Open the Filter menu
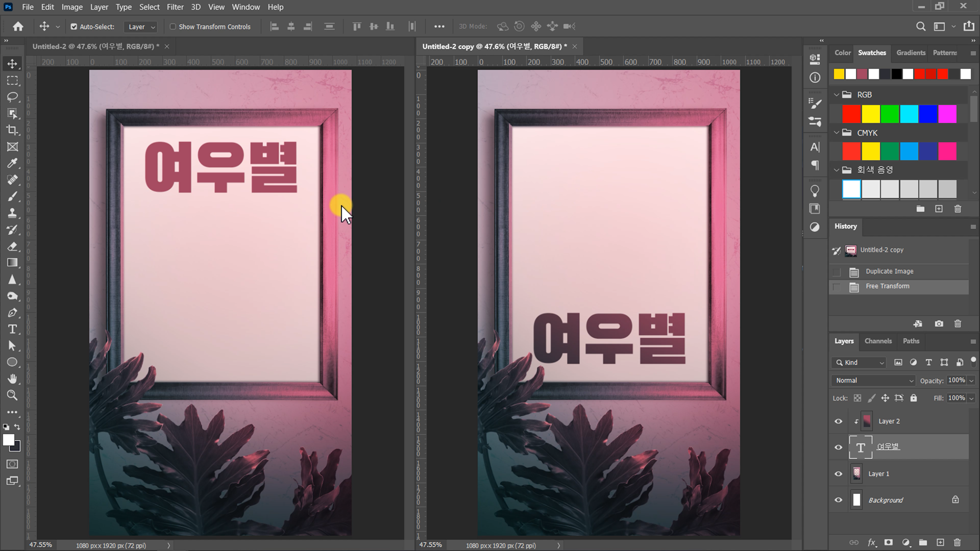 pos(175,7)
